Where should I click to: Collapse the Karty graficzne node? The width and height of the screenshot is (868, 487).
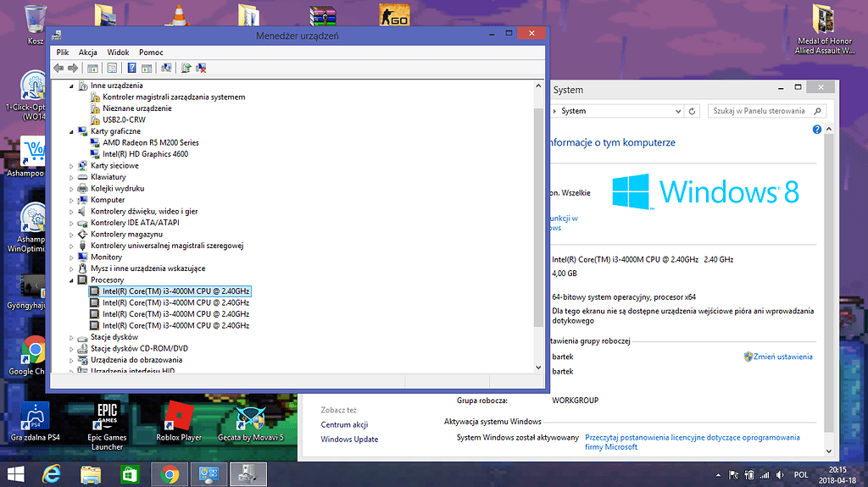point(72,131)
